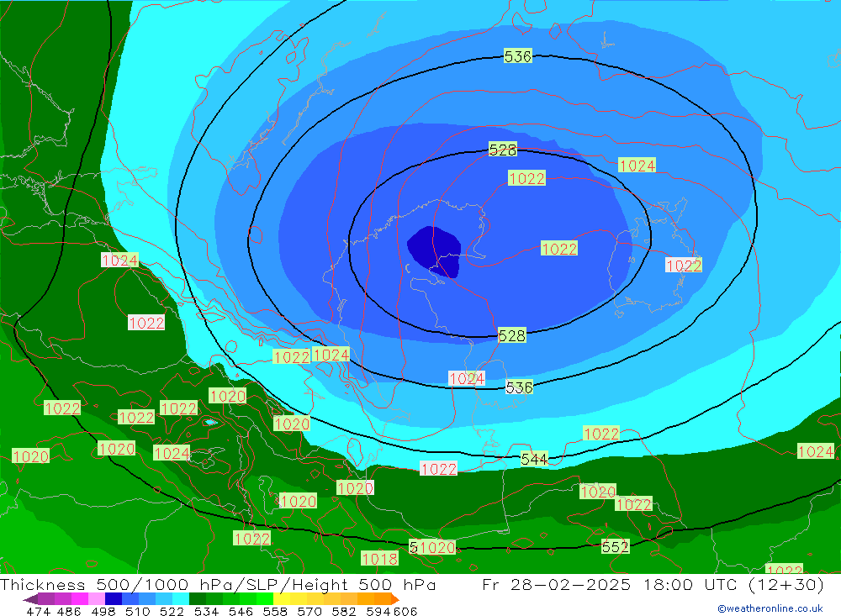Pick the dark blue legend swatch above 498

tap(114, 599)
